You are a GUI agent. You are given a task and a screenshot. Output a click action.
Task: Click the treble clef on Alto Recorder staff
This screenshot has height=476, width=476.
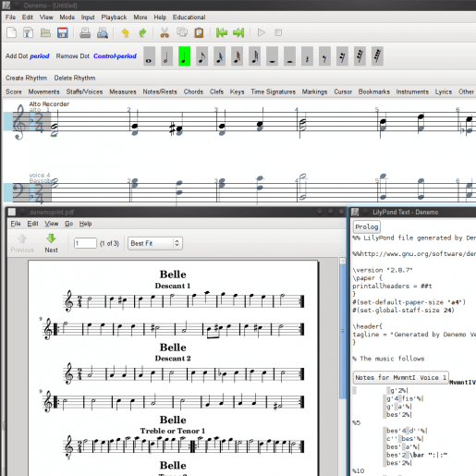click(18, 122)
